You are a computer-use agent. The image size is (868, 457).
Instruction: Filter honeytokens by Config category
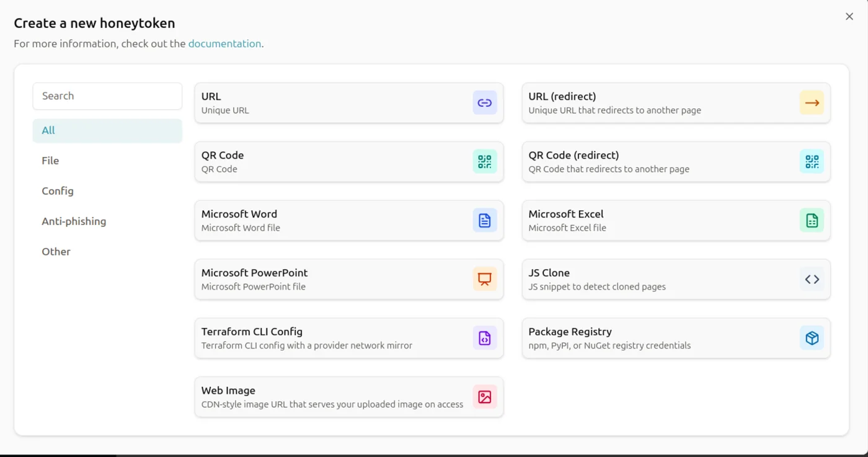tap(107, 191)
